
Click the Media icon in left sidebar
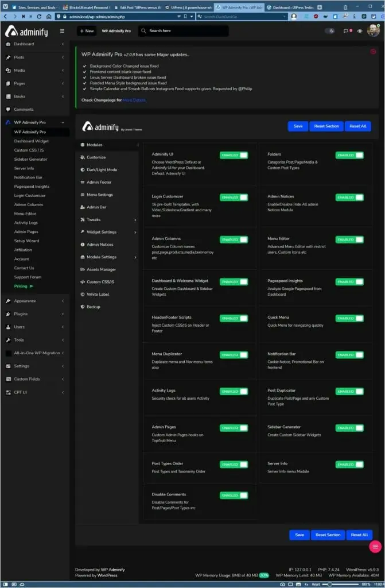tap(8, 71)
